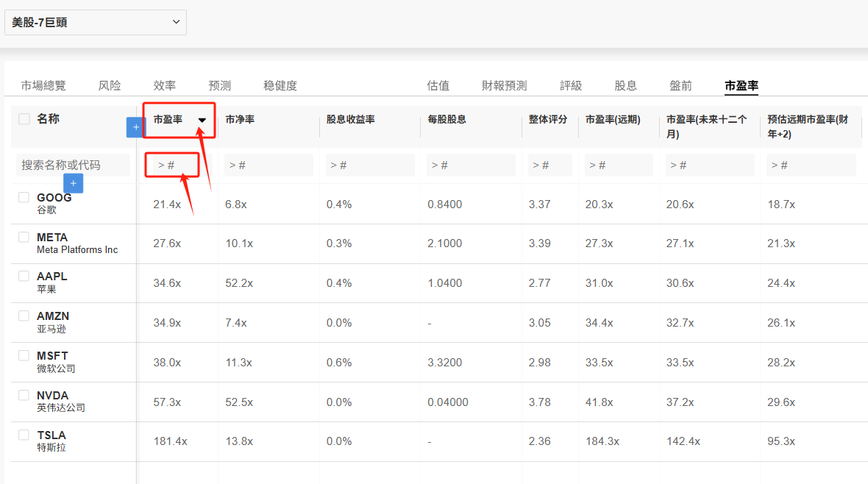Check the TSLA row checkbox
868x484 pixels.
coord(24,435)
